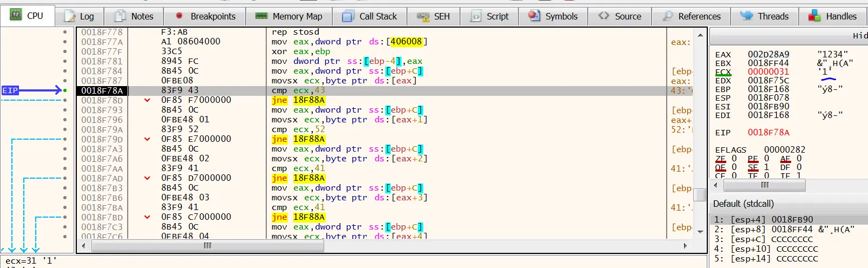Toggle the PF flag value

(x=767, y=159)
